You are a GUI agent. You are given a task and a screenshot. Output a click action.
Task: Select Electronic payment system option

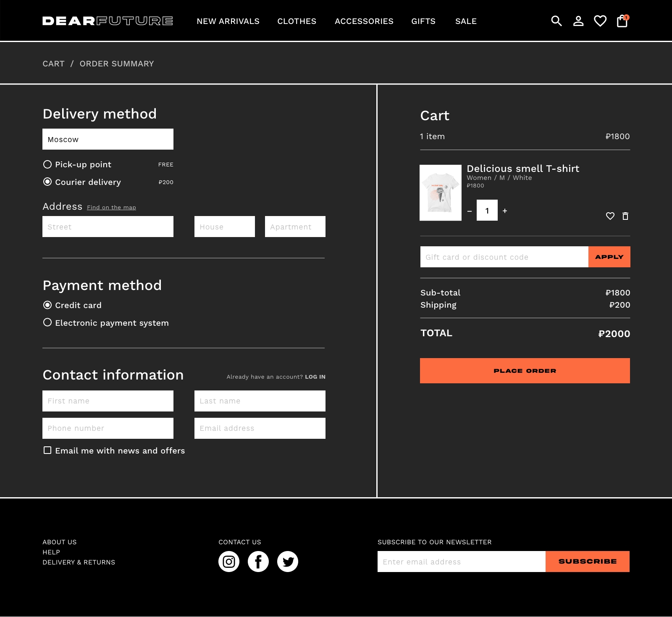point(47,322)
